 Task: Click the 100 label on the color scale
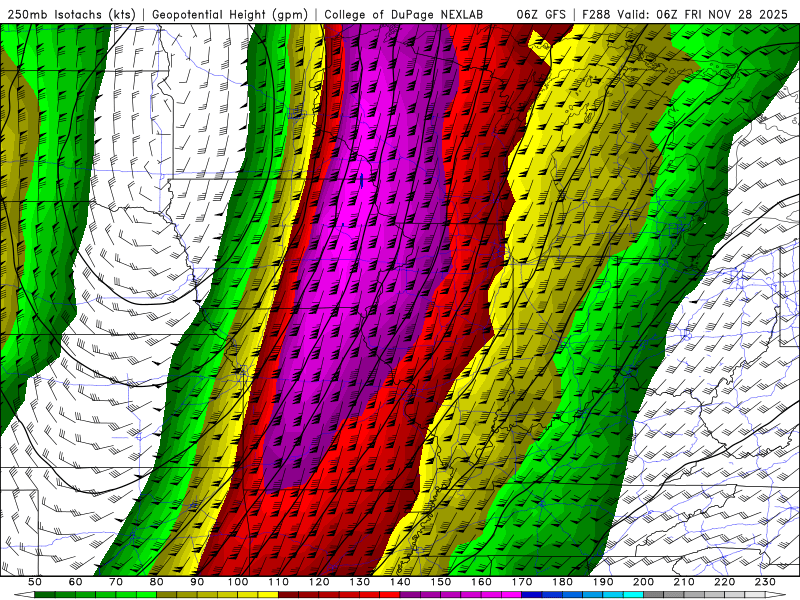238,582
